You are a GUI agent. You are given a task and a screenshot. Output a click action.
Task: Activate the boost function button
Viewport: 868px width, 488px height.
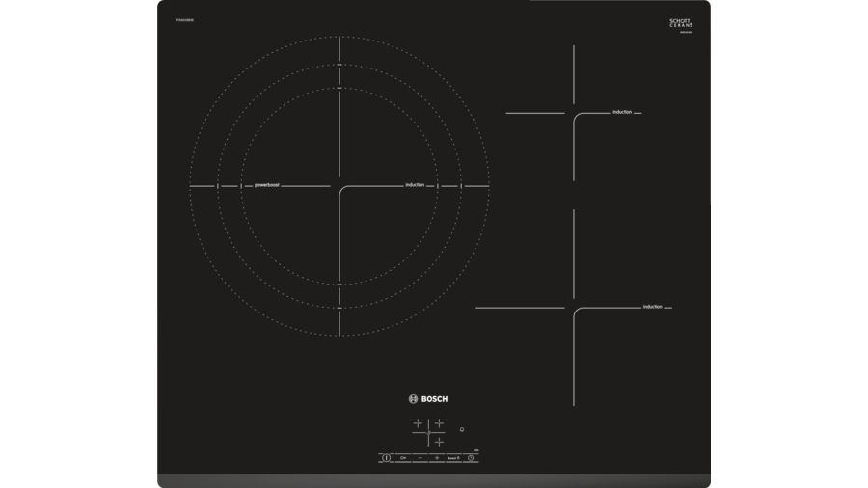[x=453, y=458]
